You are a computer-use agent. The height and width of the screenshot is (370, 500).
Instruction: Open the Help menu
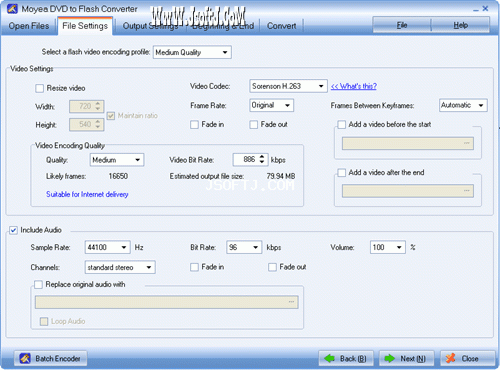tap(460, 25)
